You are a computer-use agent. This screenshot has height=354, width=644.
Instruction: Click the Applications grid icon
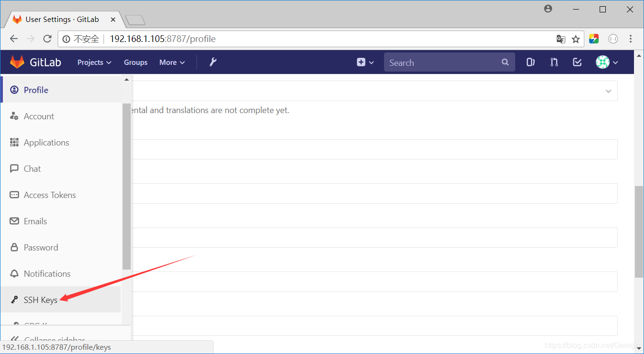pyautogui.click(x=14, y=142)
